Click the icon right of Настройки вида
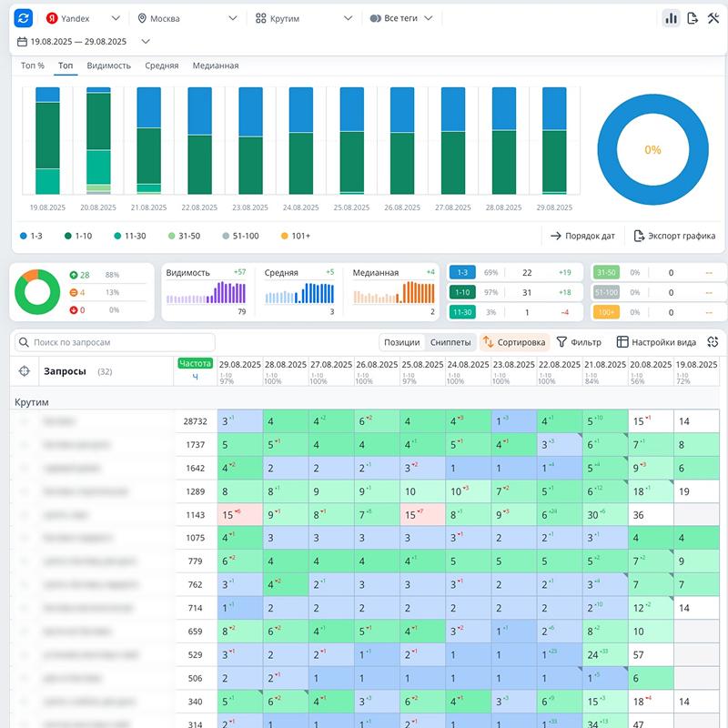 coord(713,342)
